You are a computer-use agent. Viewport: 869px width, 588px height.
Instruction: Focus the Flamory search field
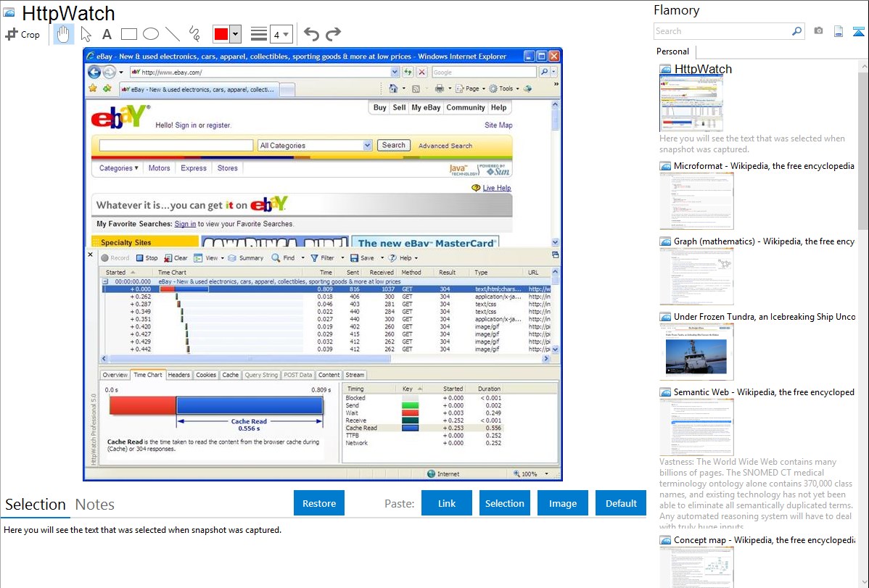722,31
